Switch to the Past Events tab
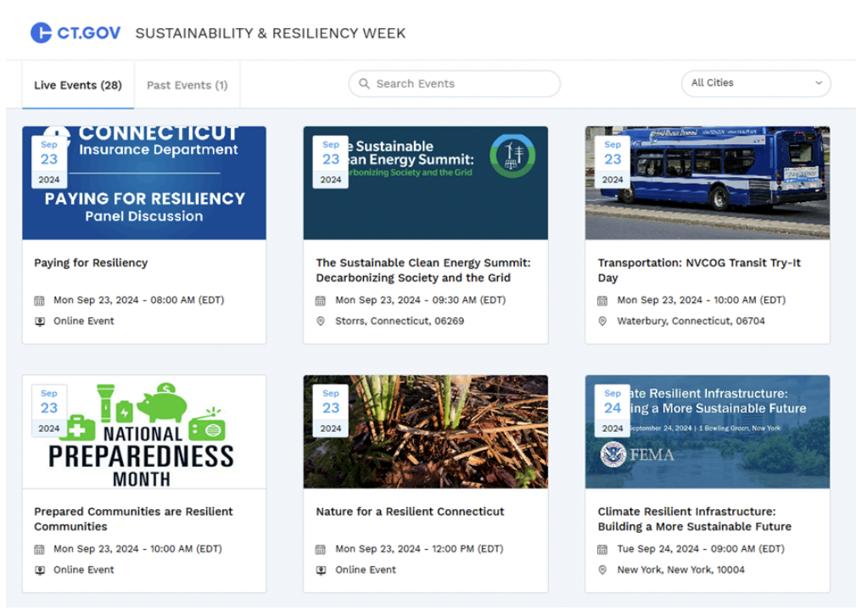 point(187,85)
